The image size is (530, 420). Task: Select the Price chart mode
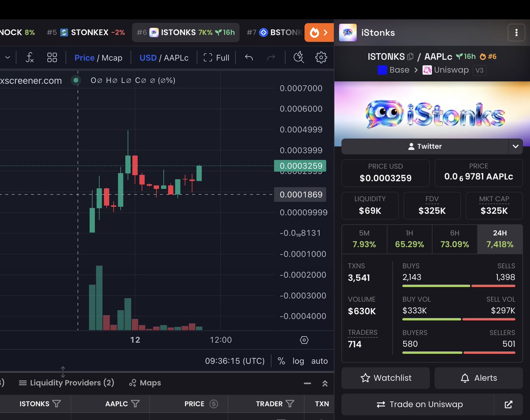[x=84, y=58]
